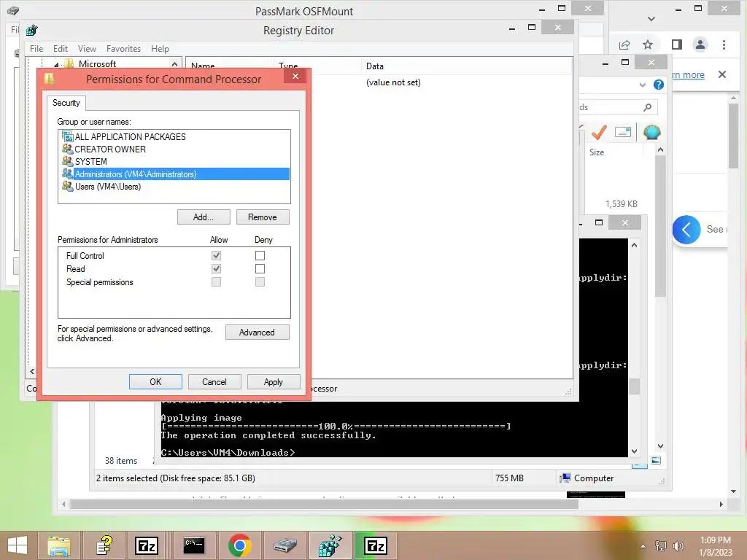Cancel the permissions dialog
The width and height of the screenshot is (747, 560).
pos(214,382)
